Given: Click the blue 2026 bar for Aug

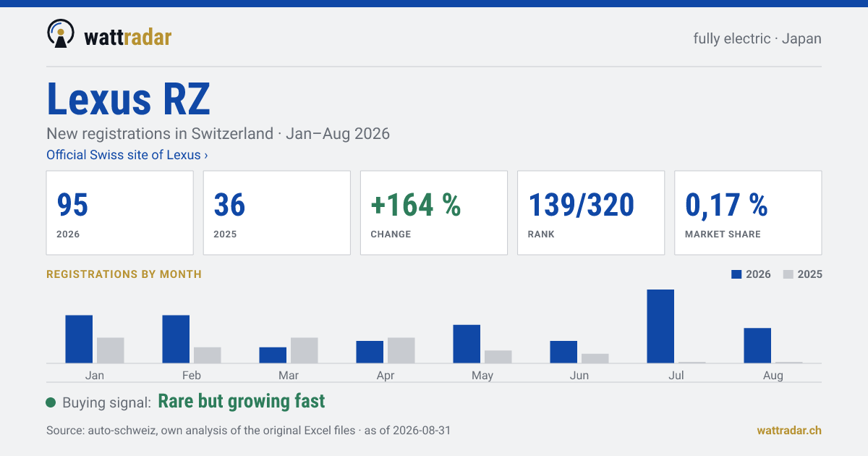Looking at the screenshot, I should (757, 345).
